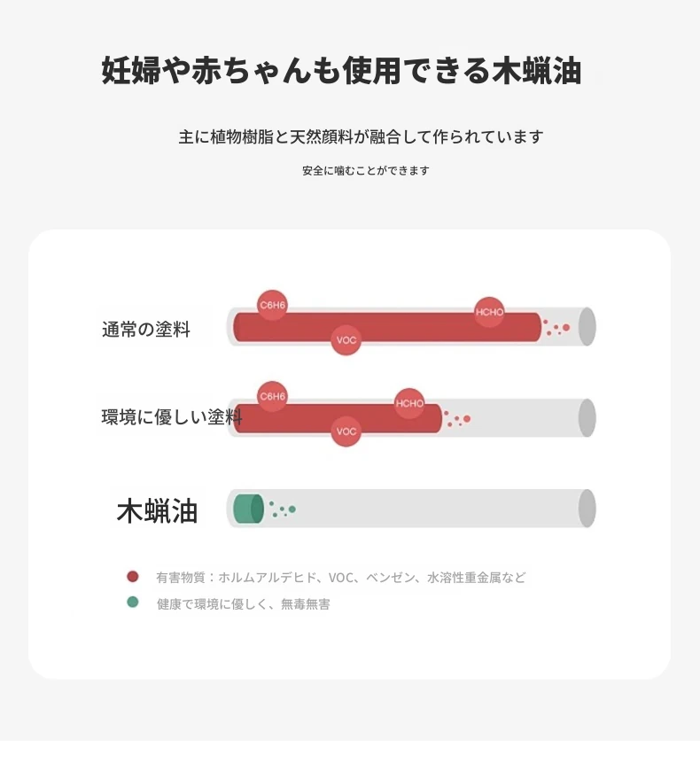Select the C6H6 badge on the 環境に優しい塗料 bar

point(272,396)
